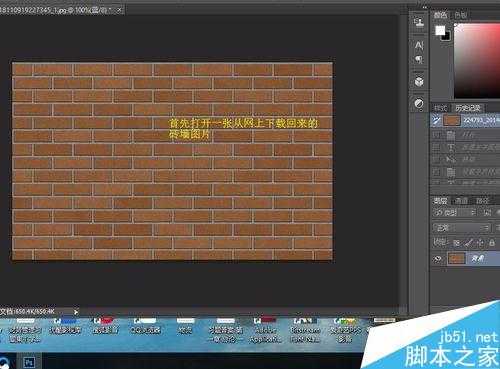Select the move tool history state
The height and width of the screenshot is (369, 500).
click(x=466, y=159)
